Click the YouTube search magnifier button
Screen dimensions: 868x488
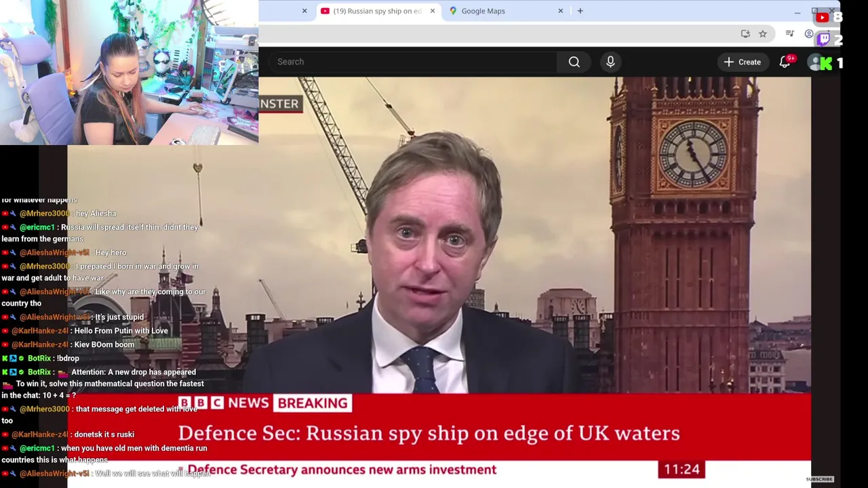pyautogui.click(x=574, y=62)
